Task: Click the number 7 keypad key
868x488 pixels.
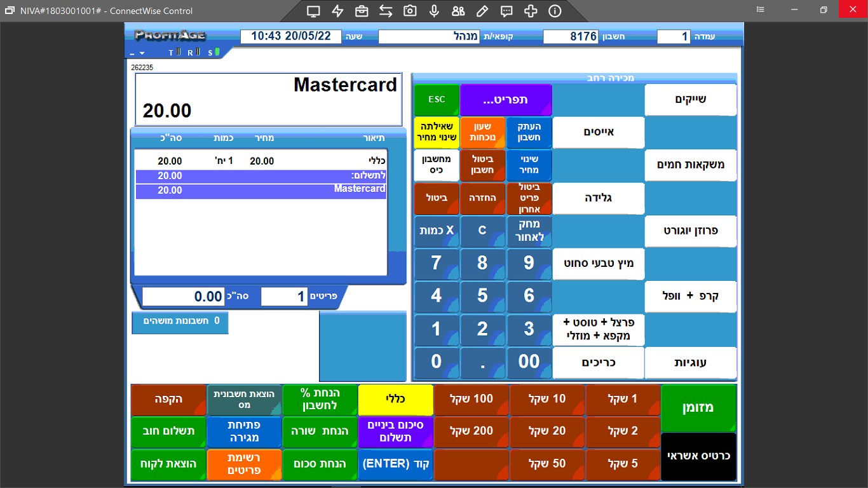Action: click(437, 264)
